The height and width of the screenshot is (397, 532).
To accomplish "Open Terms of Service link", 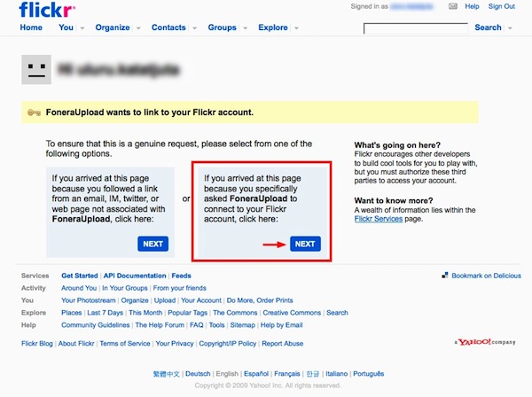I will pyautogui.click(x=125, y=344).
